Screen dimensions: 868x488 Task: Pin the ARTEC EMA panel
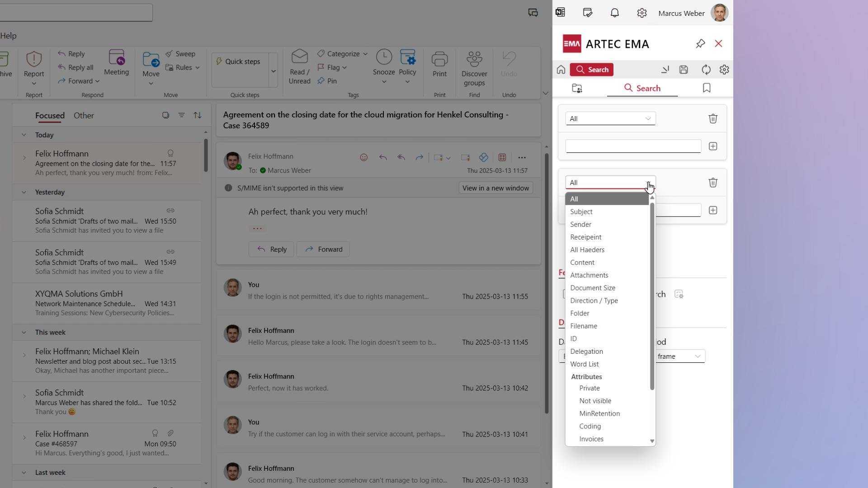[x=700, y=44]
